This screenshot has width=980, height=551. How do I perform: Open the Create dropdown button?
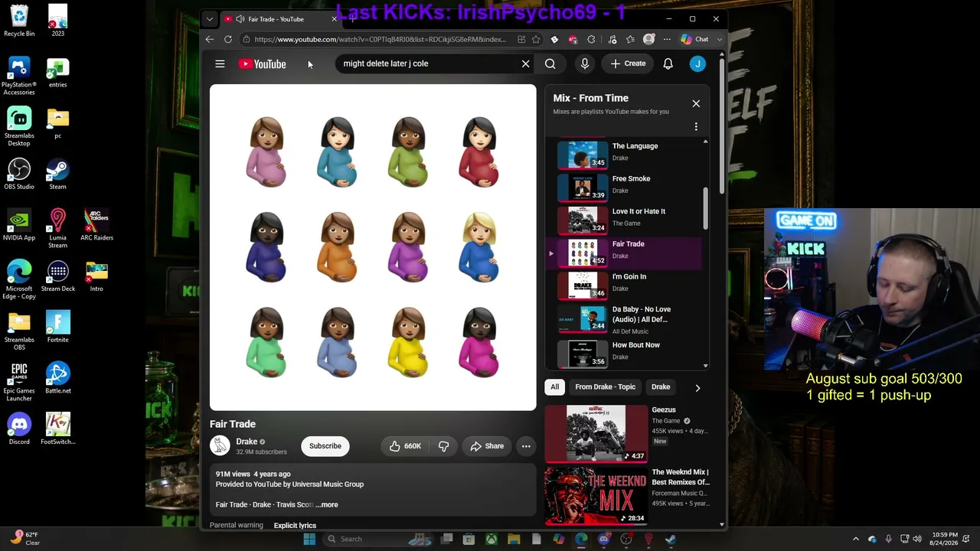click(628, 64)
